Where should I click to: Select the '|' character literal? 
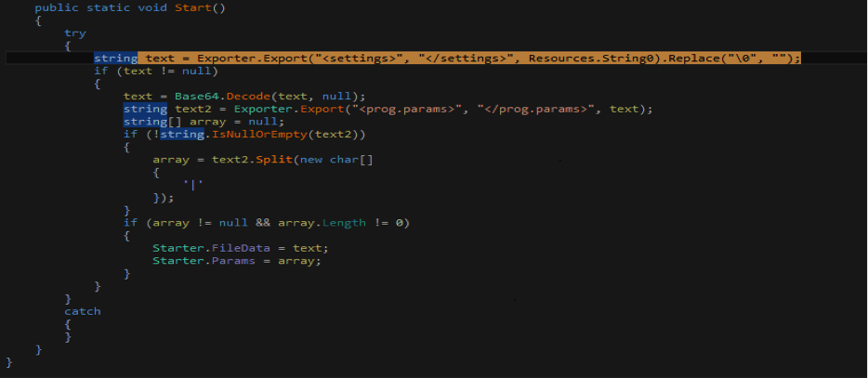192,185
